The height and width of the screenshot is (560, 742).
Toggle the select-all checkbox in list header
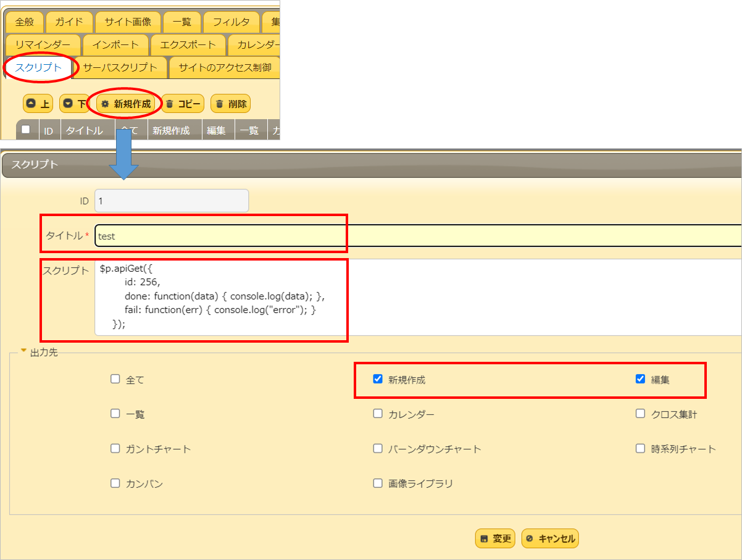click(x=27, y=128)
